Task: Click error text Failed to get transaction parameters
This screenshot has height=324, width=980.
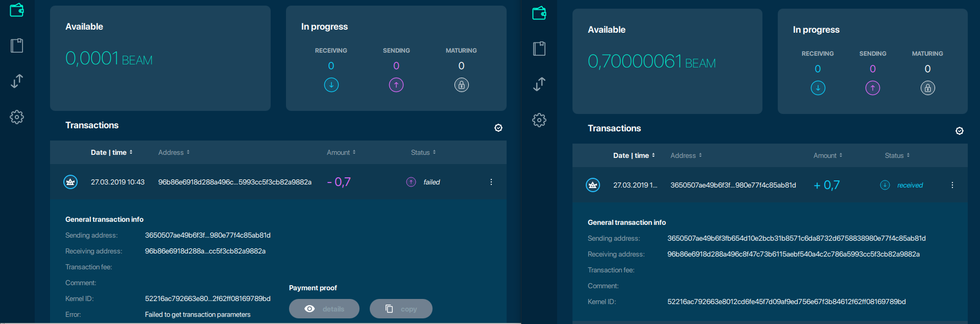Action: [x=198, y=314]
